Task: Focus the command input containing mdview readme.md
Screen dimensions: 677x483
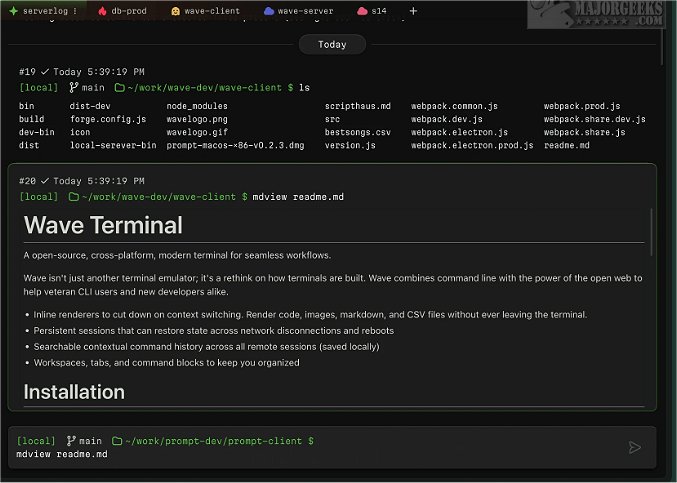Action: (300, 455)
